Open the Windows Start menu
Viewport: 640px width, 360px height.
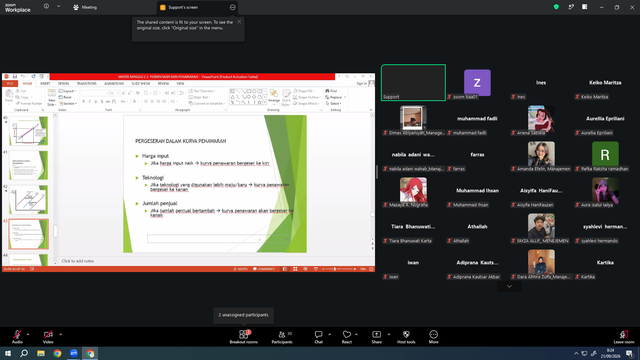coord(8,353)
